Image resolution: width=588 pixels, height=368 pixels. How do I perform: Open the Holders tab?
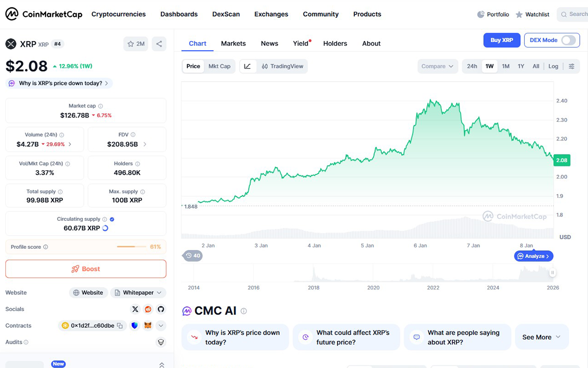(335, 43)
